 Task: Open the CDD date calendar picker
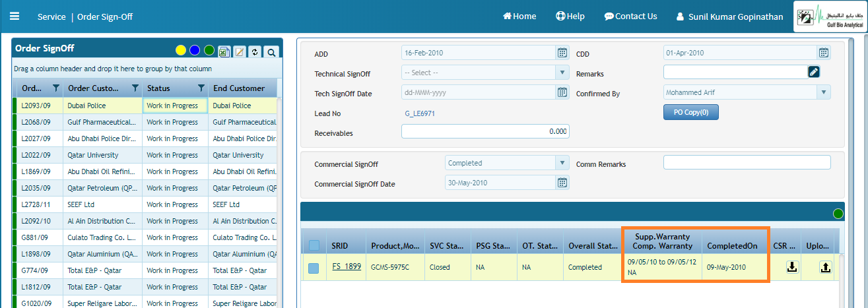824,53
